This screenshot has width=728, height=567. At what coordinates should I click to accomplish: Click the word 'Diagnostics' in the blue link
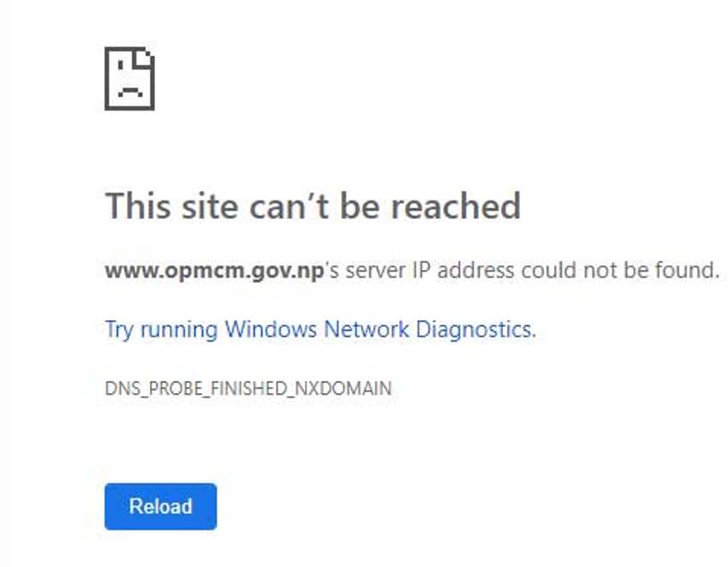click(476, 330)
